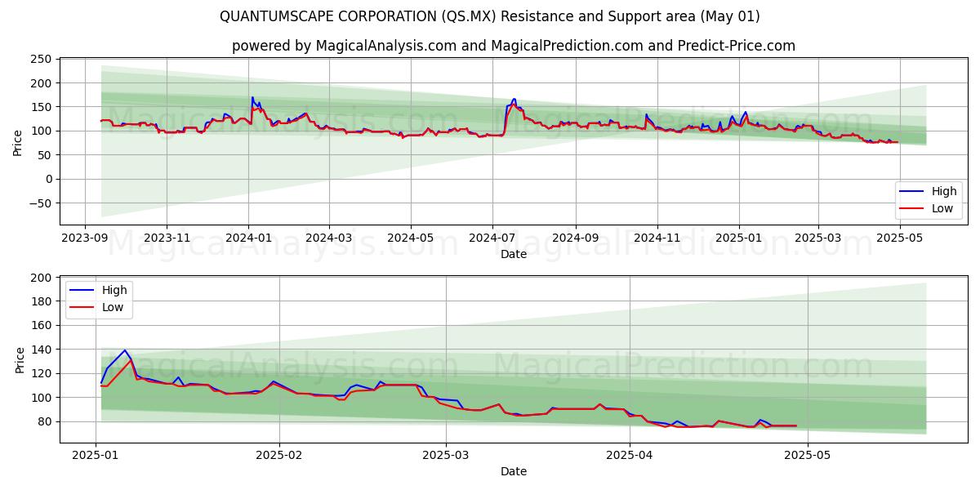This screenshot has height=490, width=980.
Task: Click the January 2024 price spike peak
Action: tap(252, 97)
